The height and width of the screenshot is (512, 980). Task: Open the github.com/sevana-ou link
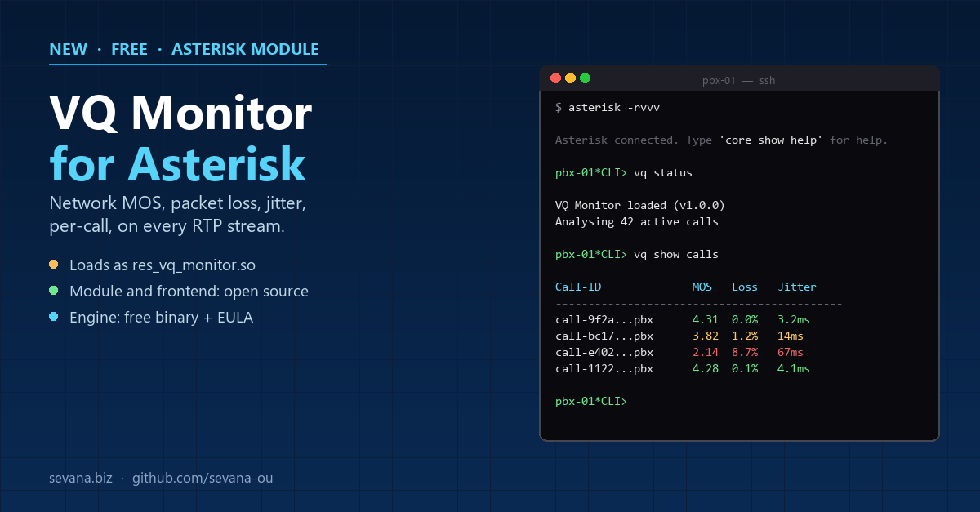pyautogui.click(x=203, y=478)
